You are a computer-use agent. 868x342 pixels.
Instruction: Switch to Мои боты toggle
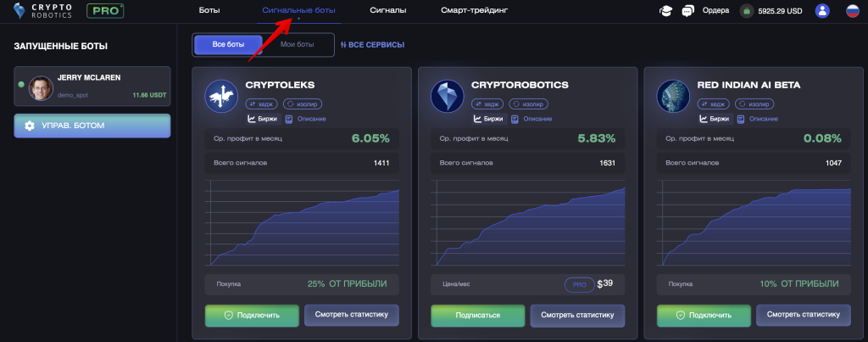tap(298, 44)
